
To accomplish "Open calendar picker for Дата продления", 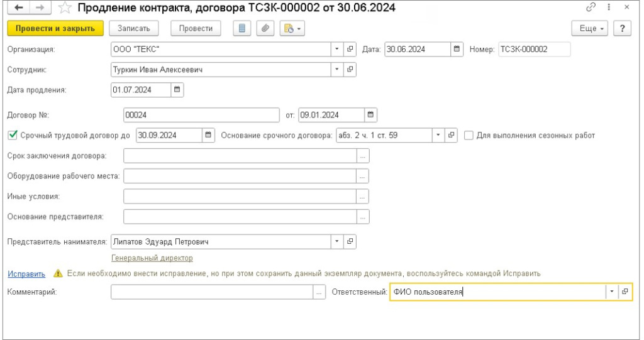I will coord(177,90).
